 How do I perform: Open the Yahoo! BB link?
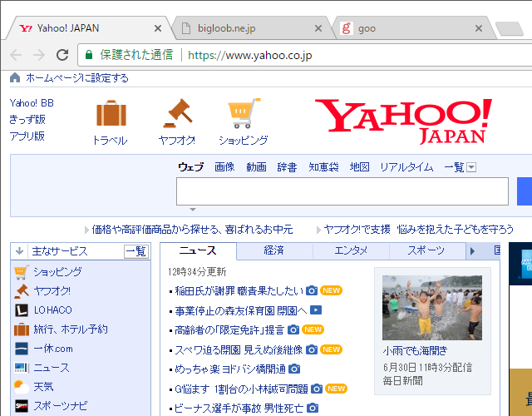click(x=32, y=103)
